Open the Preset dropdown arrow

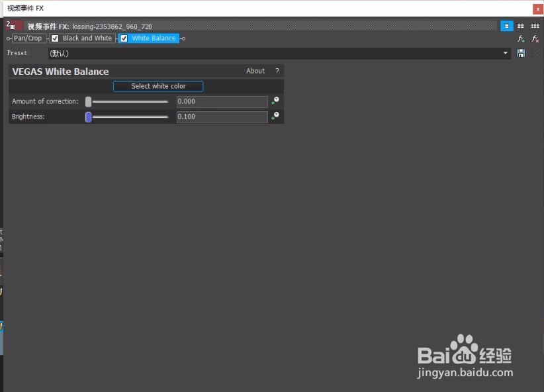pyautogui.click(x=506, y=53)
